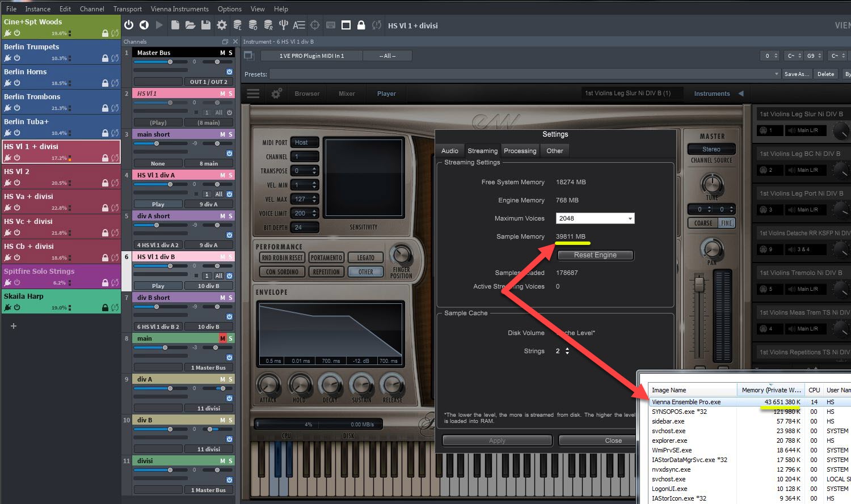Mute the Master Bus channel

point(222,53)
